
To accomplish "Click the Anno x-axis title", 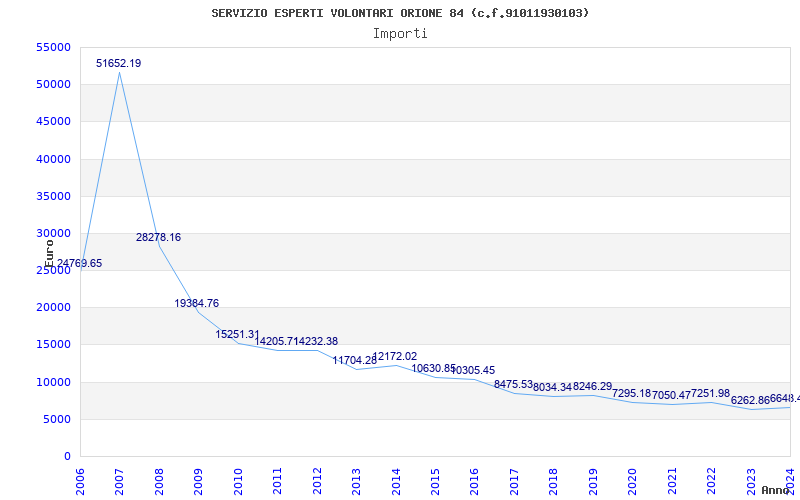I will tap(774, 490).
